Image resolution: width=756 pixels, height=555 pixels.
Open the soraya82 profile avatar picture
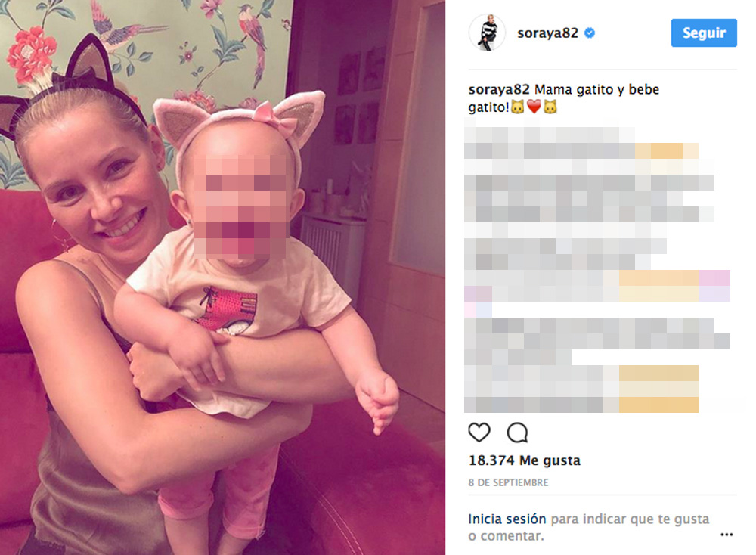click(487, 33)
